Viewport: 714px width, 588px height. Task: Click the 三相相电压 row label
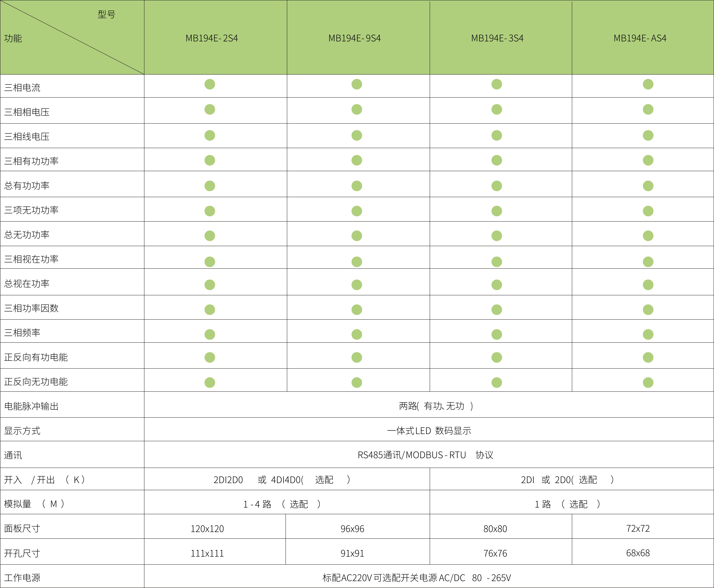(27, 112)
